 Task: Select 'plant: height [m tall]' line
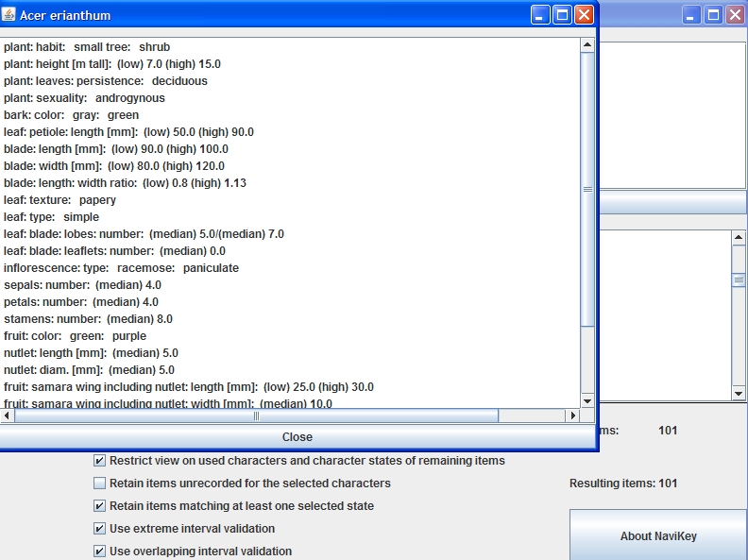[x=112, y=64]
